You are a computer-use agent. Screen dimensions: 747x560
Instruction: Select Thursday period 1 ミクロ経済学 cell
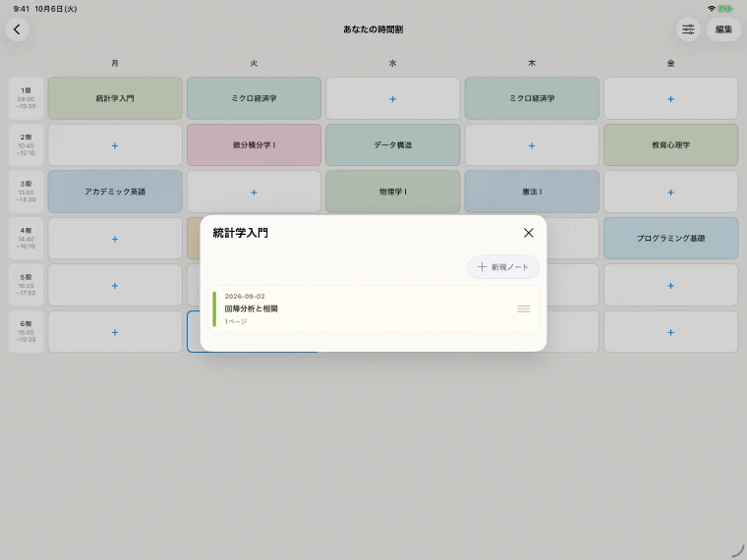pos(532,98)
